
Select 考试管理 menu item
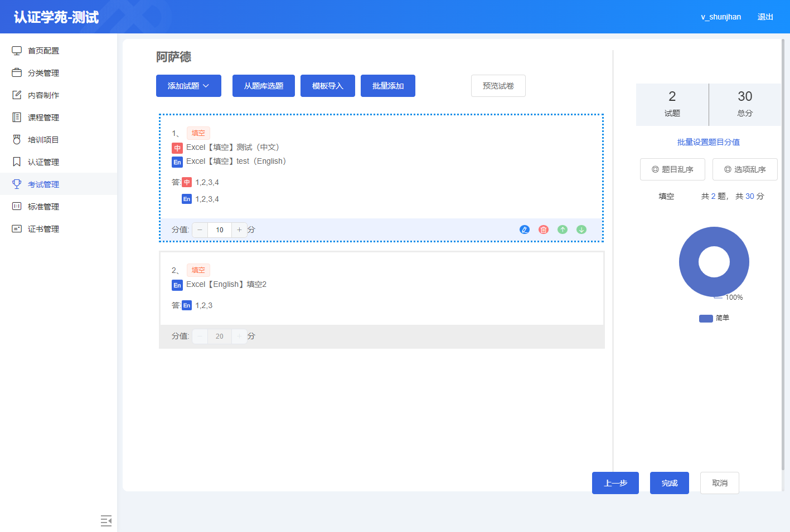point(59,184)
